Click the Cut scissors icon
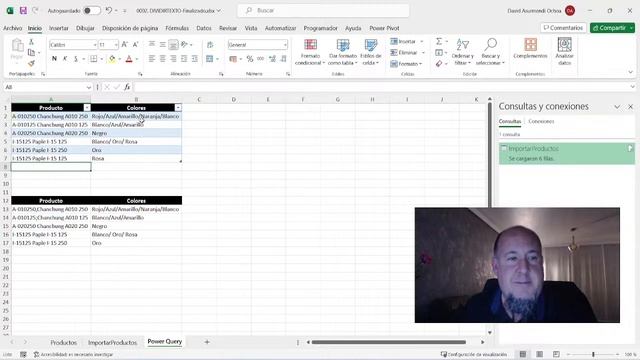The height and width of the screenshot is (360, 640). click(x=31, y=42)
